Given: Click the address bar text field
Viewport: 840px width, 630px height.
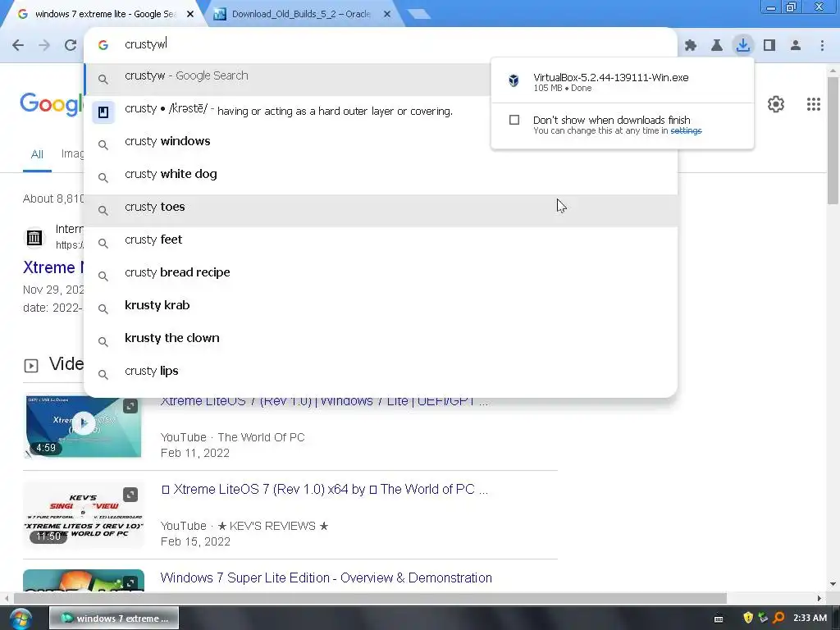Looking at the screenshot, I should pos(381,44).
